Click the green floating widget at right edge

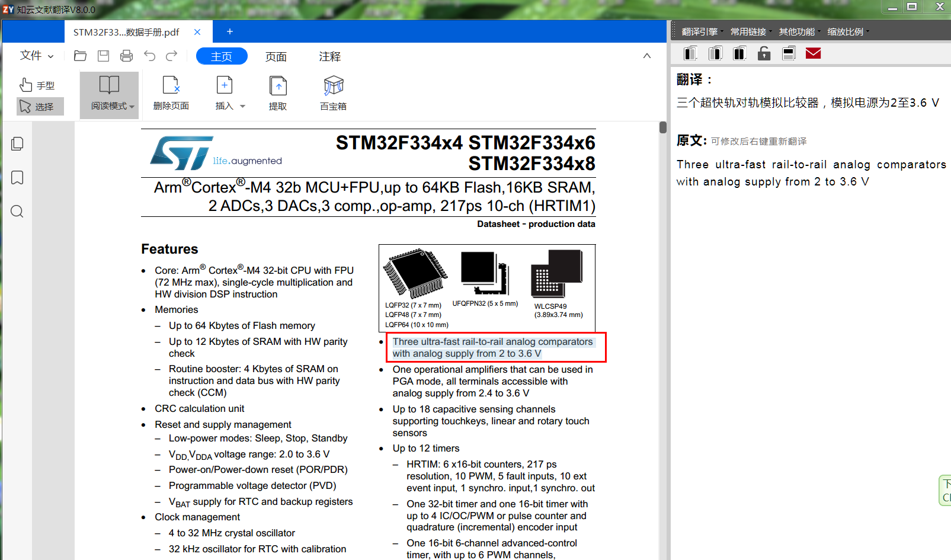(945, 491)
